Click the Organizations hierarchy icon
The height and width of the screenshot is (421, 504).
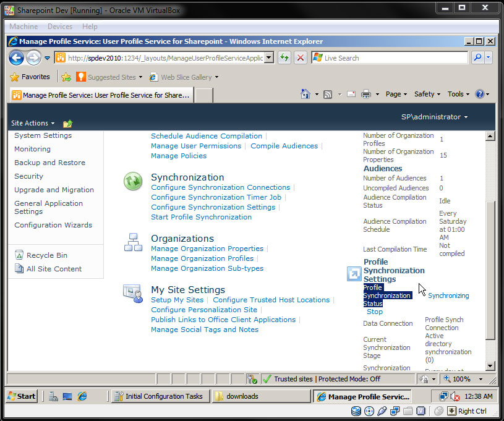point(133,242)
